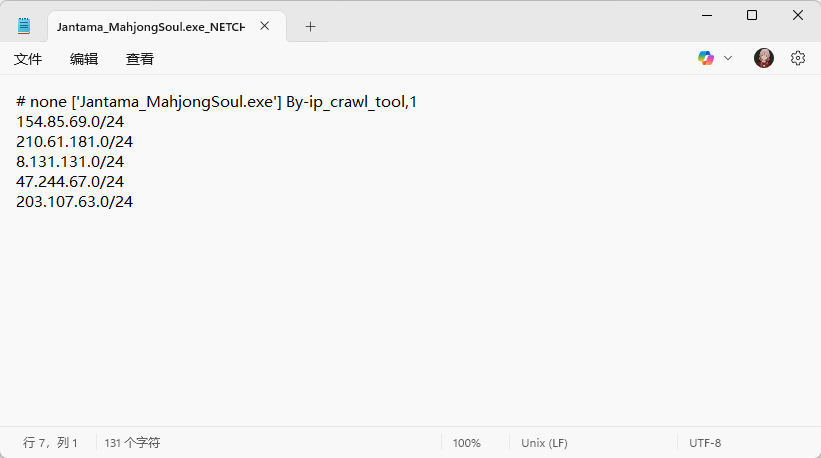Screen dimensions: 821x458
Task: Click the 131 个字符 character count
Action: [132, 443]
